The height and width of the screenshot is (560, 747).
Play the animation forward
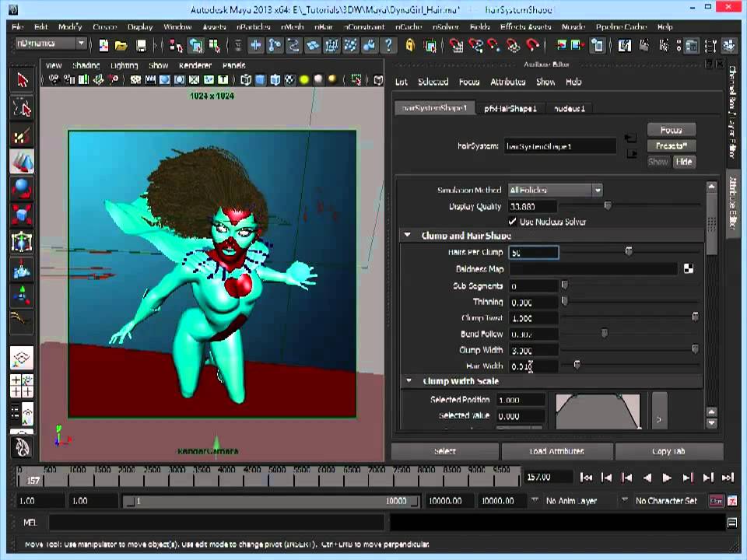[x=667, y=477]
